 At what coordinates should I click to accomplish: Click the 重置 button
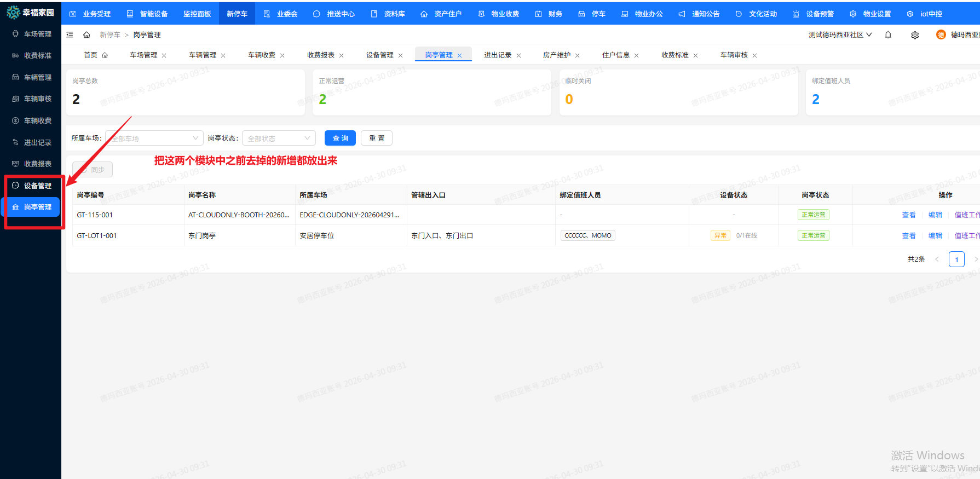click(x=377, y=138)
